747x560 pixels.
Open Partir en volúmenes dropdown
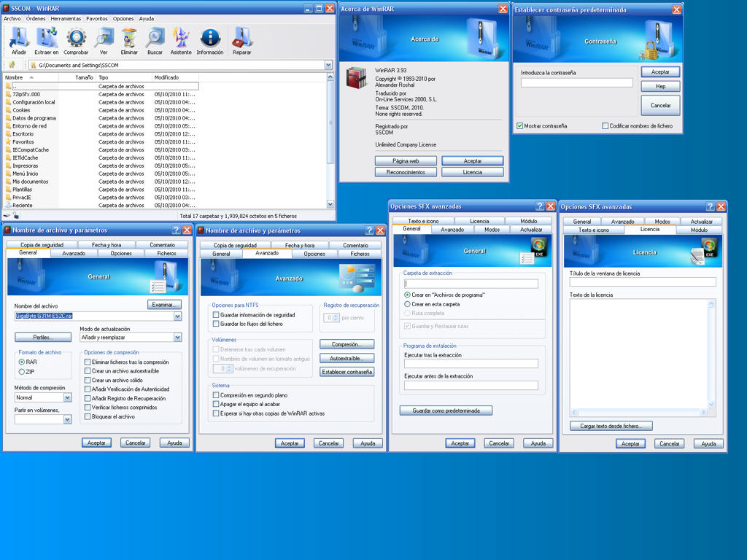tap(67, 419)
